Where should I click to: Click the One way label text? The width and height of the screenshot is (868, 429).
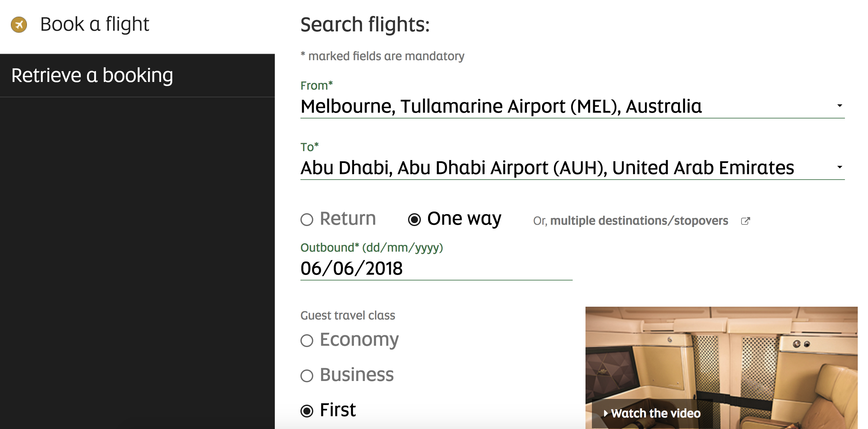(x=464, y=219)
